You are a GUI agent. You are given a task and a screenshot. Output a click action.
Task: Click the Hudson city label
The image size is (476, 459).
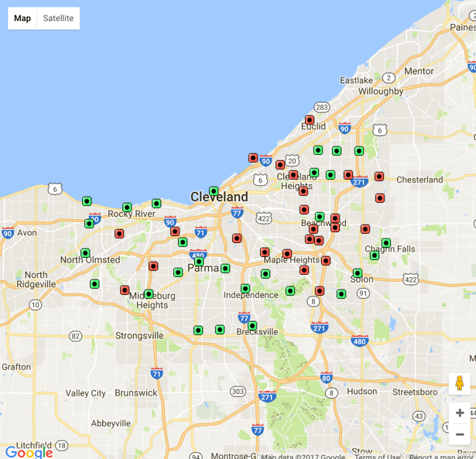point(362,392)
